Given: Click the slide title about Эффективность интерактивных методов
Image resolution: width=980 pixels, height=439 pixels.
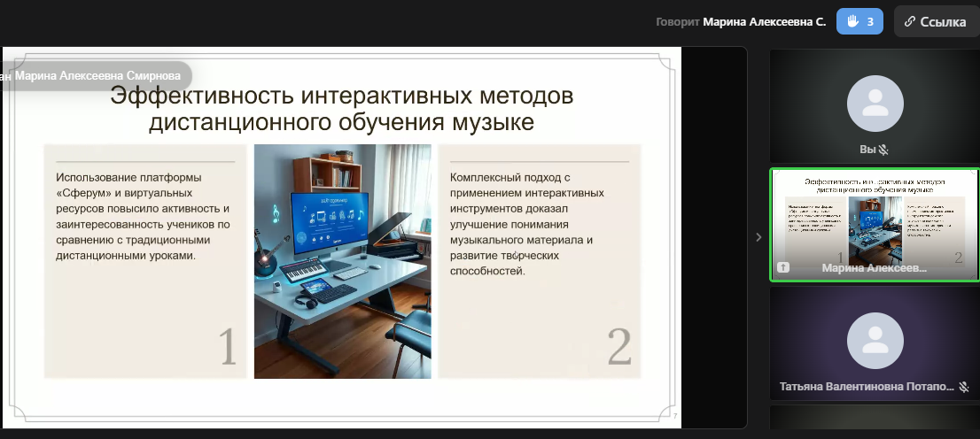Looking at the screenshot, I should click(x=341, y=108).
